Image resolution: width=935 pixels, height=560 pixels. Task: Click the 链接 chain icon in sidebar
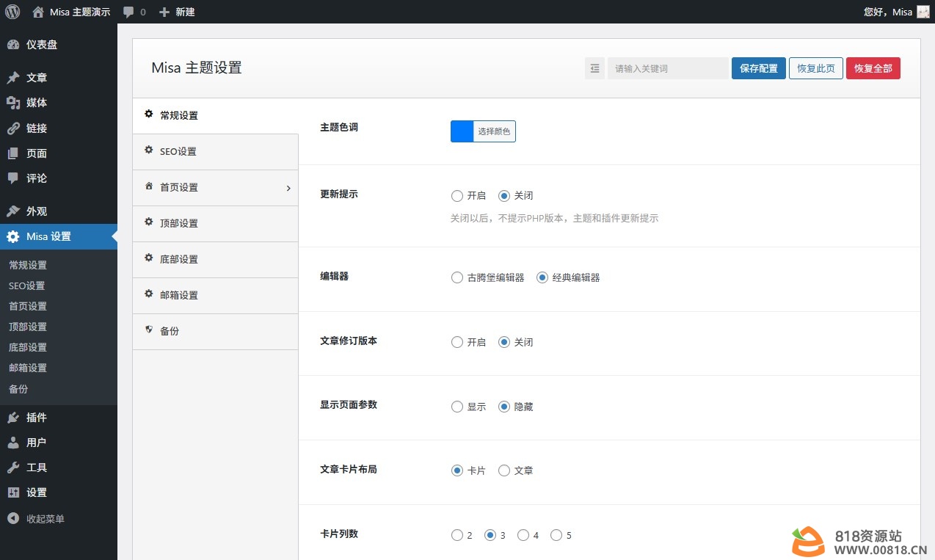coord(13,128)
